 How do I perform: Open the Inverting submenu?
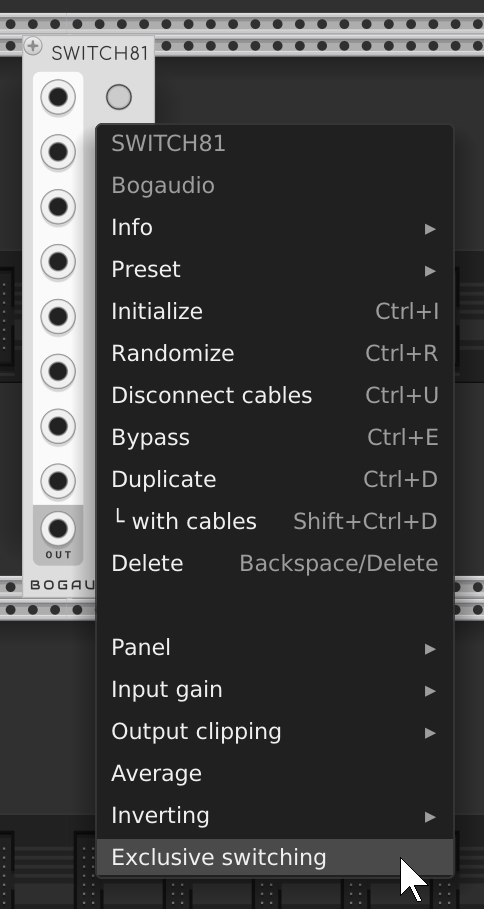point(275,816)
